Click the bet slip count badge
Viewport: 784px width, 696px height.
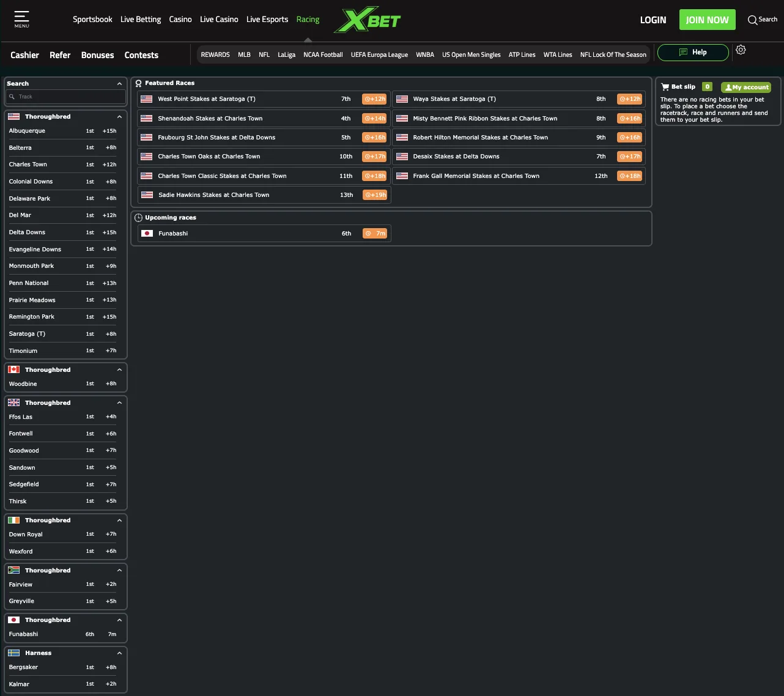pos(707,87)
